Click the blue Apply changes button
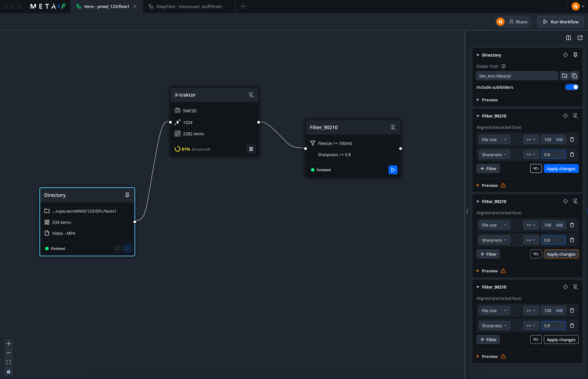 (561, 169)
